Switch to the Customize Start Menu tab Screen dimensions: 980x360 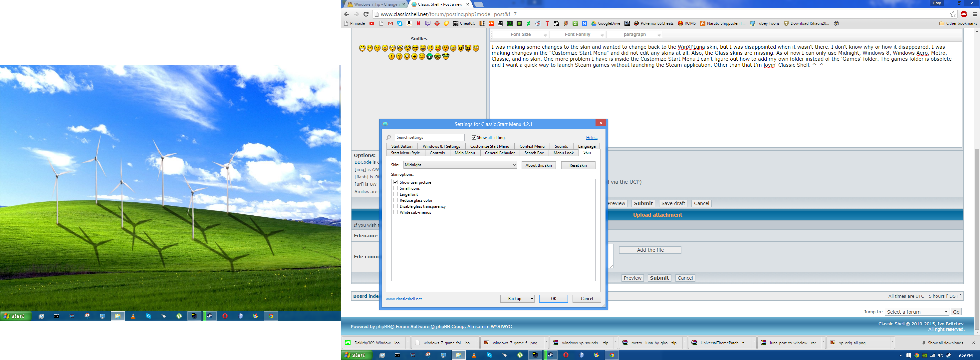[x=489, y=146]
